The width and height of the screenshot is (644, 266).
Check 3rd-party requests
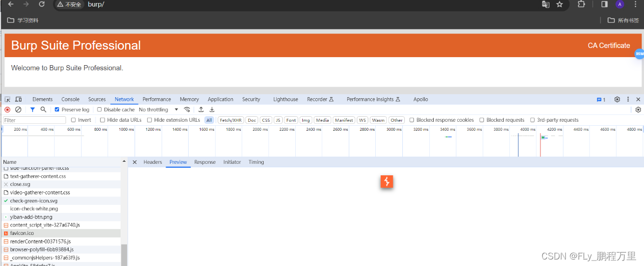click(532, 120)
